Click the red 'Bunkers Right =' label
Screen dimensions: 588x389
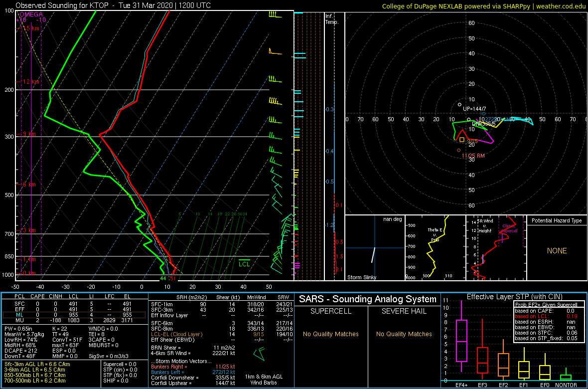(x=169, y=367)
